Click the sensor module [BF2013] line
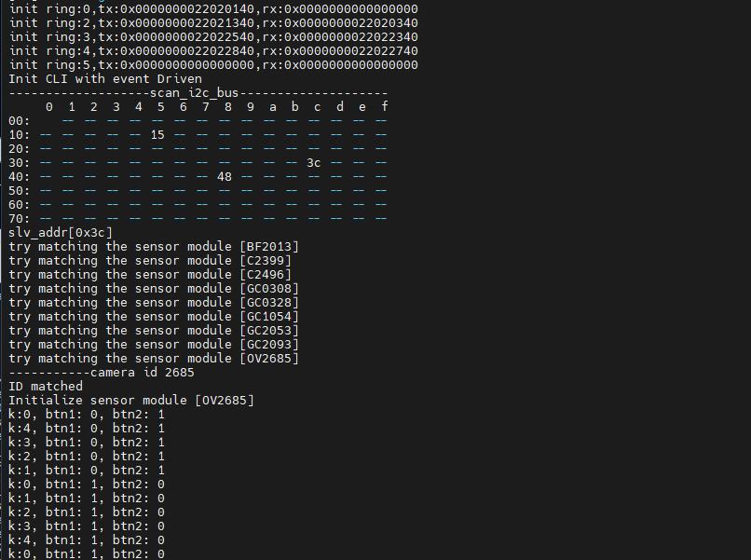Image resolution: width=751 pixels, height=560 pixels. [154, 247]
